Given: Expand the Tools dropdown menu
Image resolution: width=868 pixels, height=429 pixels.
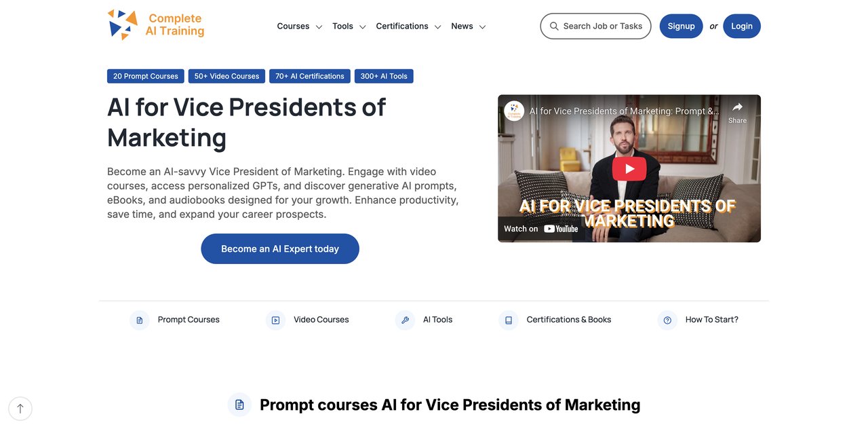Looking at the screenshot, I should click(349, 26).
